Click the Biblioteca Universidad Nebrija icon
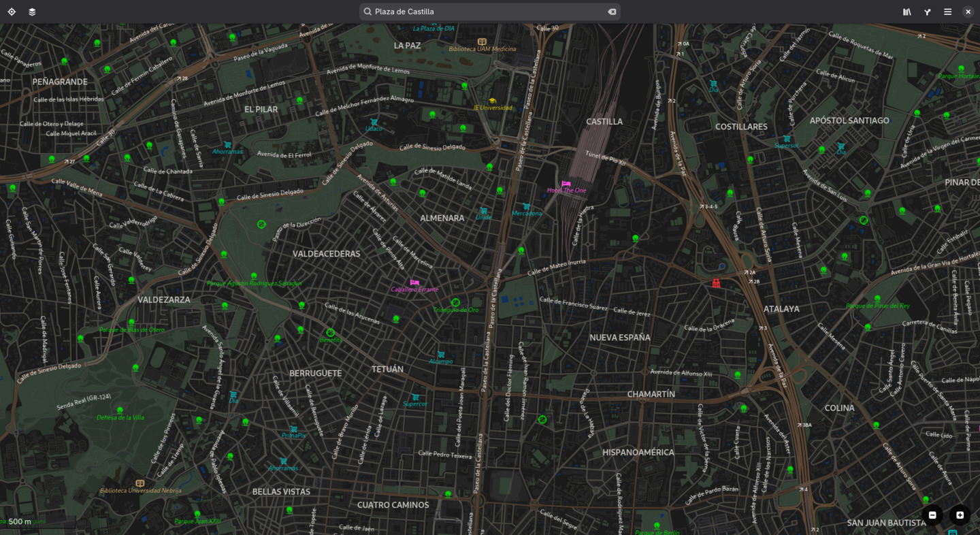 click(140, 483)
